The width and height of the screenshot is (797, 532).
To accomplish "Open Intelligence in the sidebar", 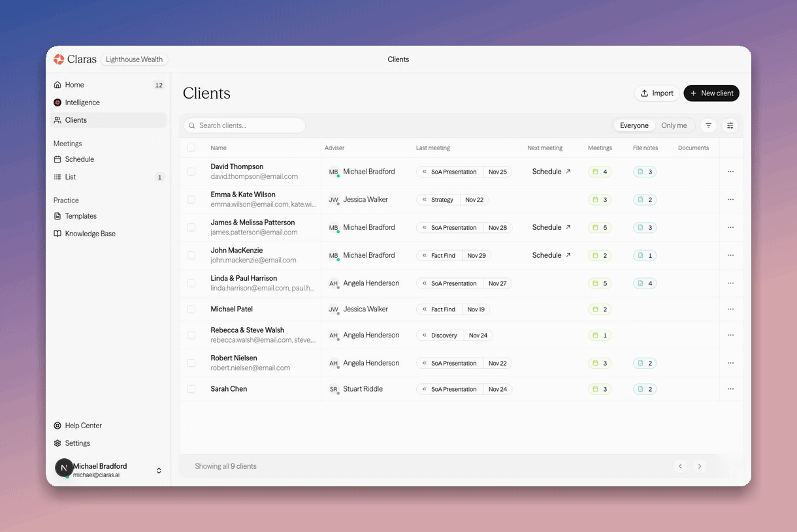I will click(108, 102).
